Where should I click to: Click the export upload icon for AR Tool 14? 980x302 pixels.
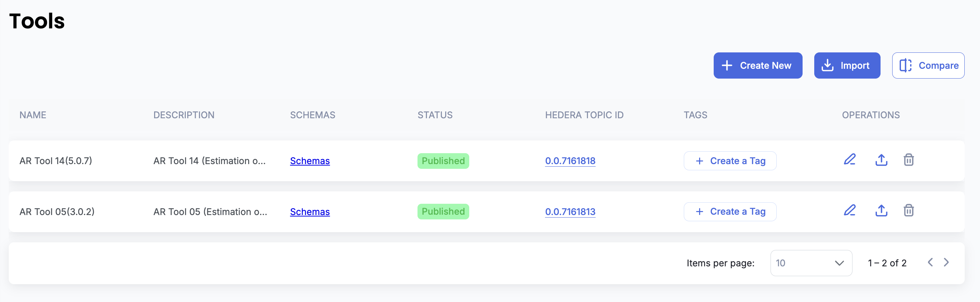click(881, 160)
